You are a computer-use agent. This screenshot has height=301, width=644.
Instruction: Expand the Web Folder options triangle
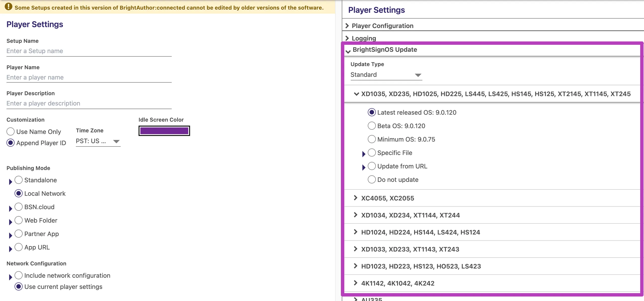(11, 222)
